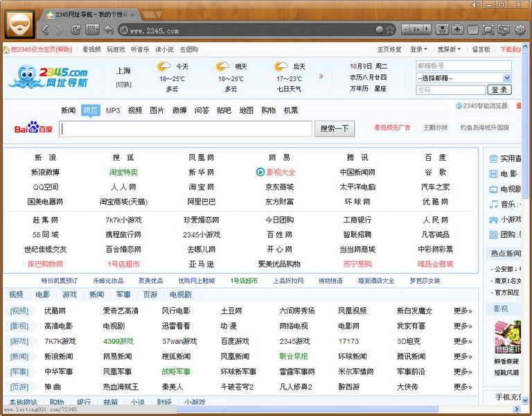Click the Baidu search text box

[x=186, y=129]
